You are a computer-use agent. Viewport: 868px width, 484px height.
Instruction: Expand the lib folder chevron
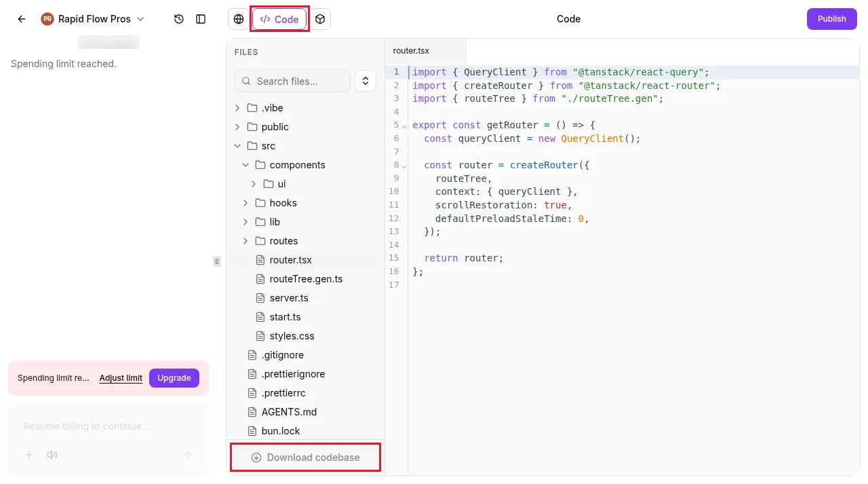[245, 222]
